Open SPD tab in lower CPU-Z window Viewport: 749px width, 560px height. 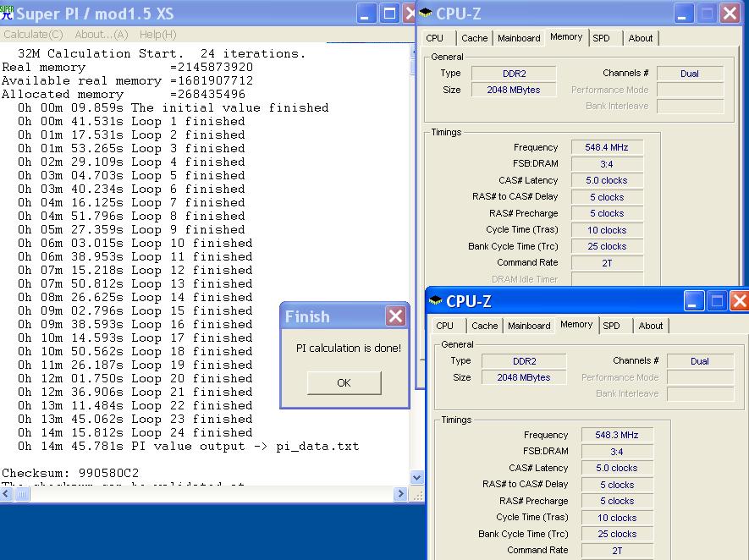611,326
